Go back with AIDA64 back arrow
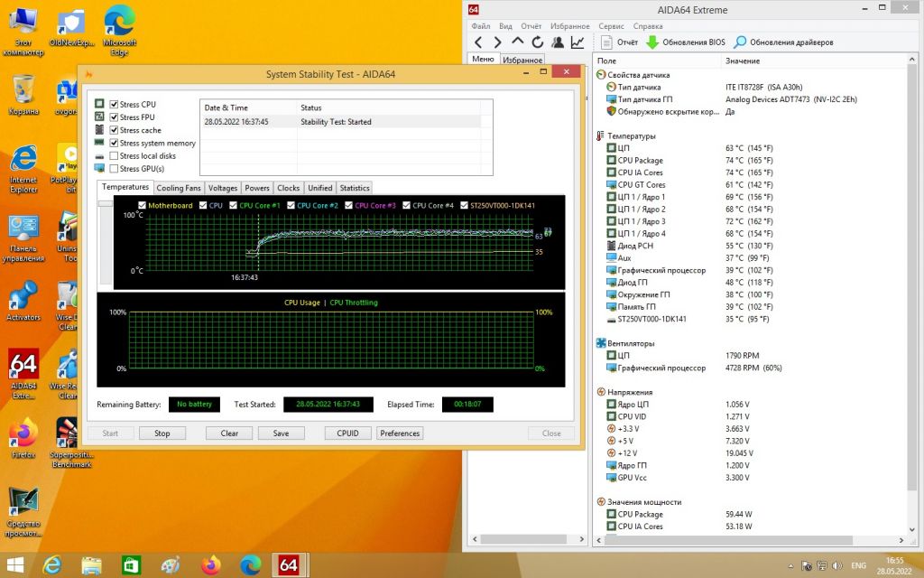 coord(478,42)
